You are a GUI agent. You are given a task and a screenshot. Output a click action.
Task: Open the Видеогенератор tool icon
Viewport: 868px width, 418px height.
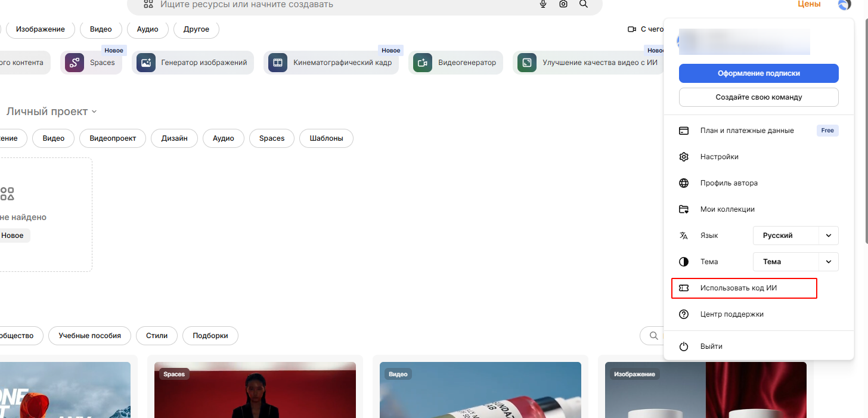[x=423, y=63]
